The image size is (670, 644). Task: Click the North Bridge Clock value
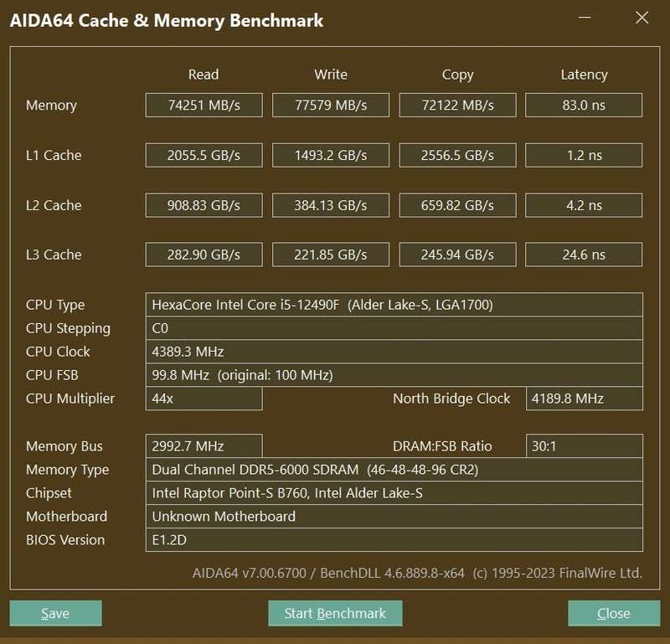pyautogui.click(x=584, y=399)
